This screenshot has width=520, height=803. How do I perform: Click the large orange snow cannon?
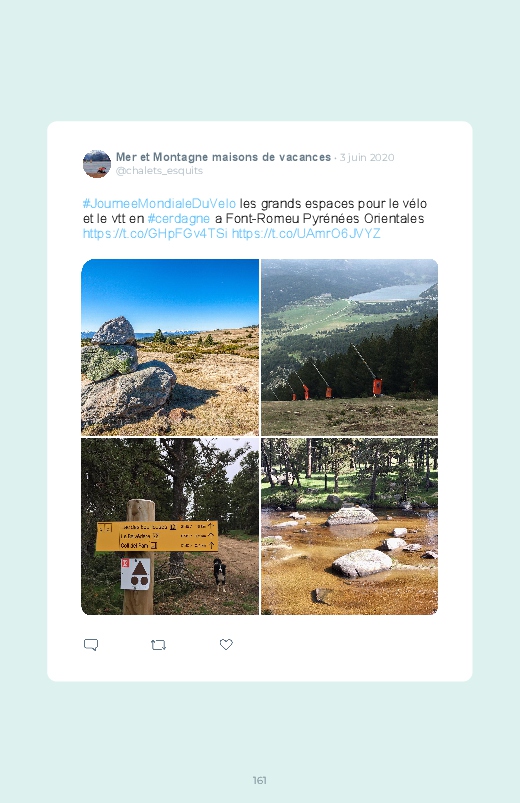[x=378, y=386]
